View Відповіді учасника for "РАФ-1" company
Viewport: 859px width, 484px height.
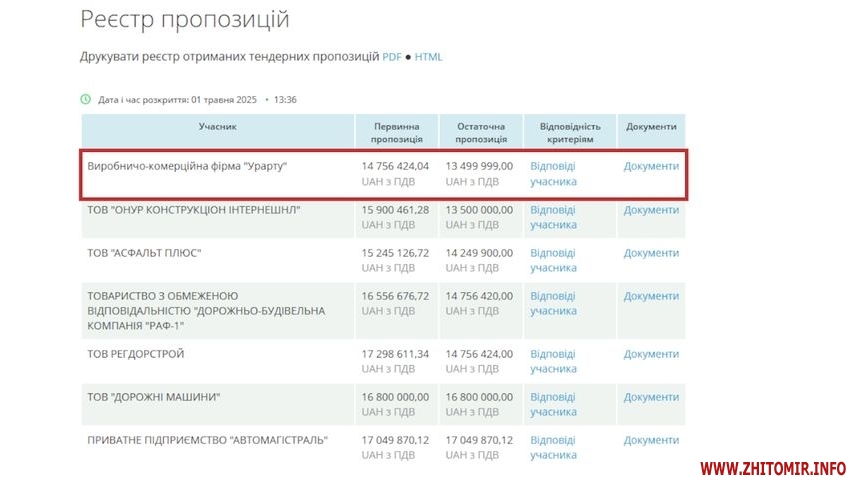553,303
